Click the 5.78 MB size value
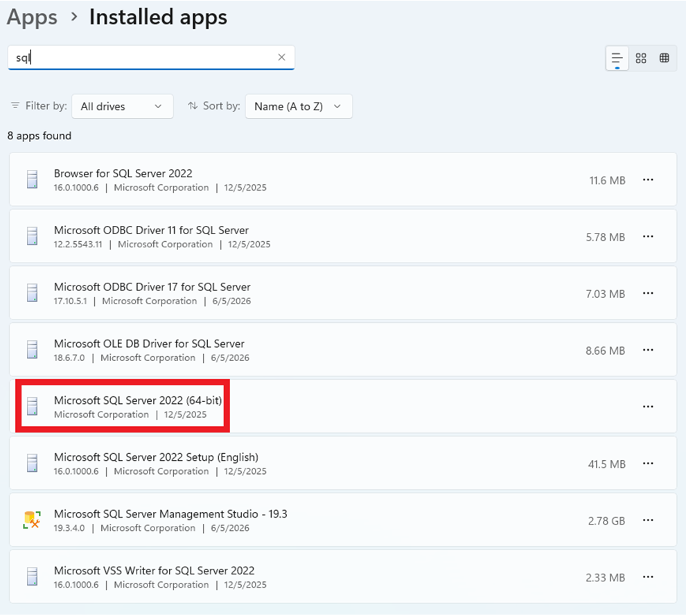The width and height of the screenshot is (686, 616). [x=606, y=237]
